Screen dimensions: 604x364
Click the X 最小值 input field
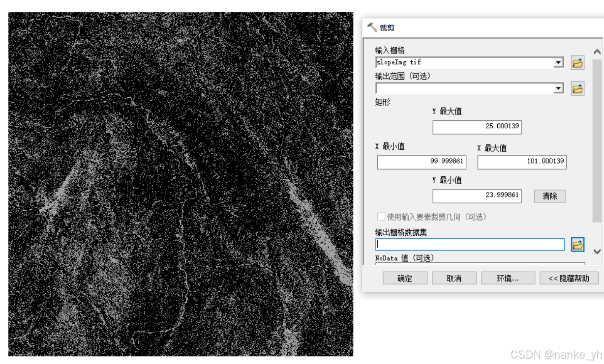pos(422,162)
